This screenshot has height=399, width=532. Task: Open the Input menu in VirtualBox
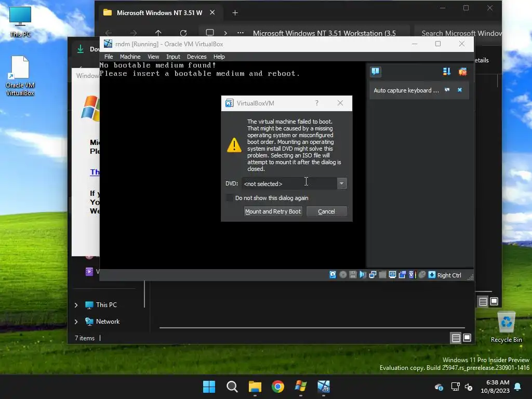click(x=173, y=57)
